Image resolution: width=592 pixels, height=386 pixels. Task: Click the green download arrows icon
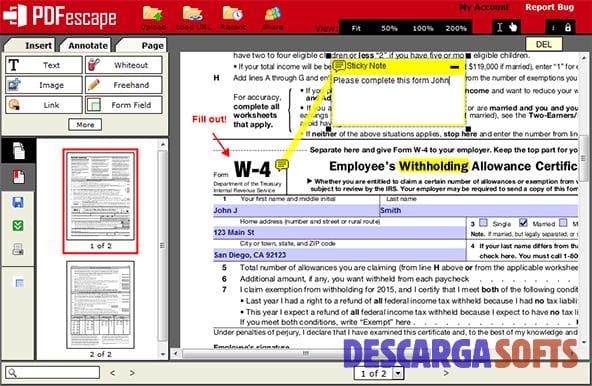click(18, 226)
